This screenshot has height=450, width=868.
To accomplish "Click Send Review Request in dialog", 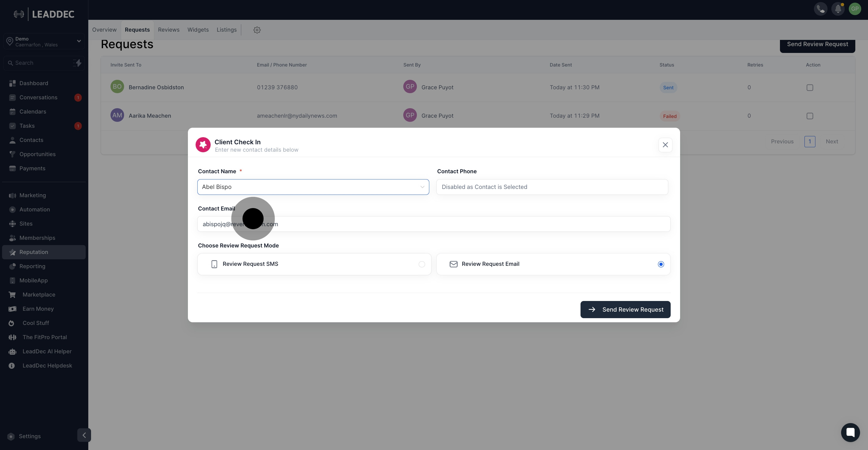I will coord(625,309).
